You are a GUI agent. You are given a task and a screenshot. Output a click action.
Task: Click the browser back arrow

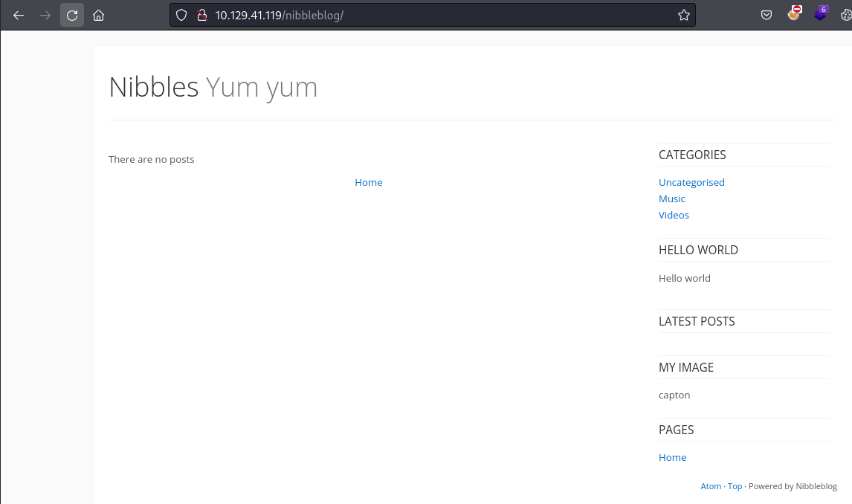(19, 15)
